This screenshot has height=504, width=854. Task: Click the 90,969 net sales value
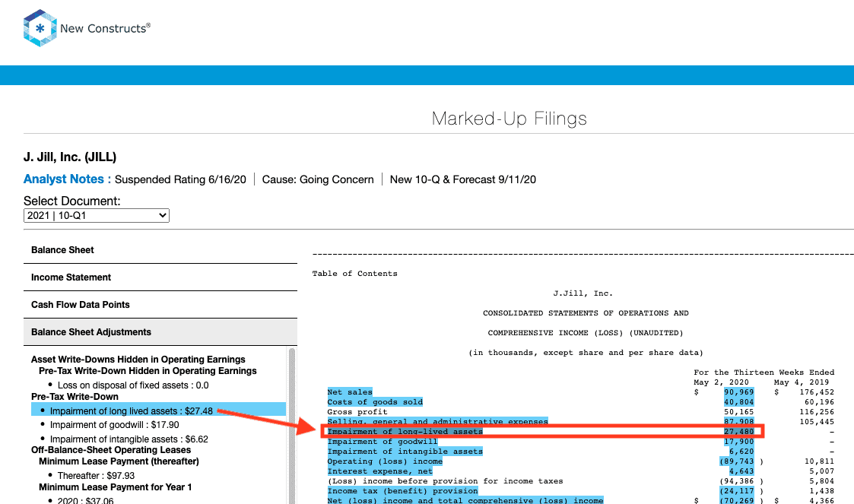pos(739,392)
